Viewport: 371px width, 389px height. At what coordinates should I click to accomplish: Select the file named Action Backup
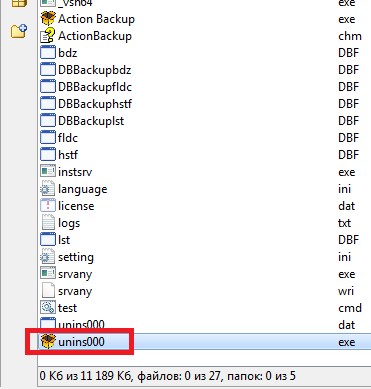point(96,19)
